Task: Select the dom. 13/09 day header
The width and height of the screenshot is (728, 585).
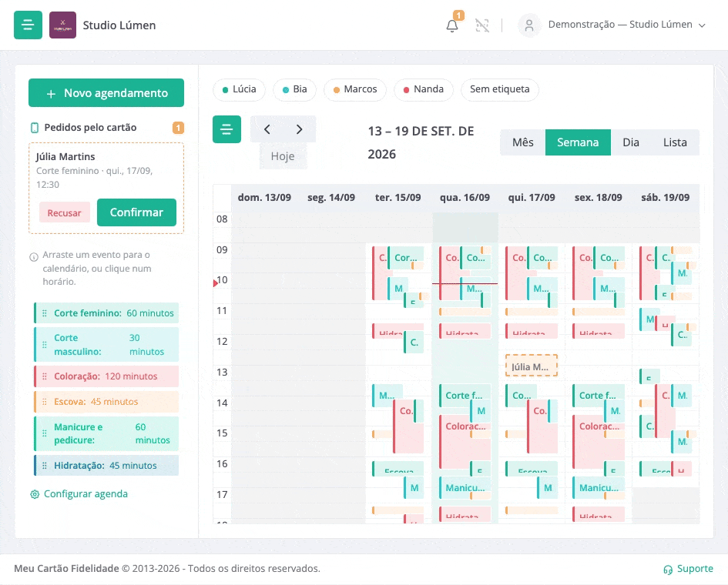Action: click(264, 198)
